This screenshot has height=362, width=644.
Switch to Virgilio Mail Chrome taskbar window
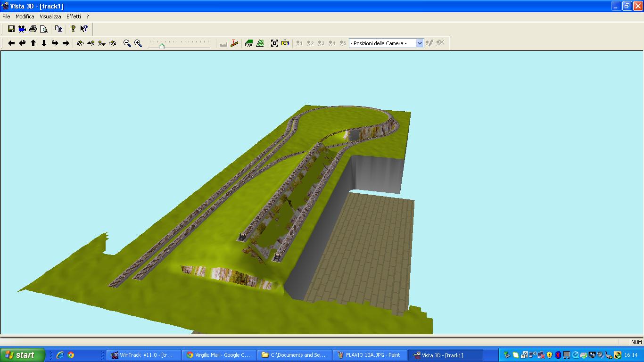219,355
